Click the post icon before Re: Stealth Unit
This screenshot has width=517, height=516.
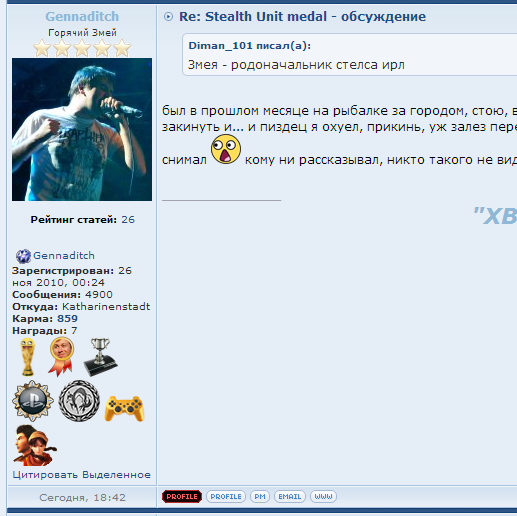point(168,16)
